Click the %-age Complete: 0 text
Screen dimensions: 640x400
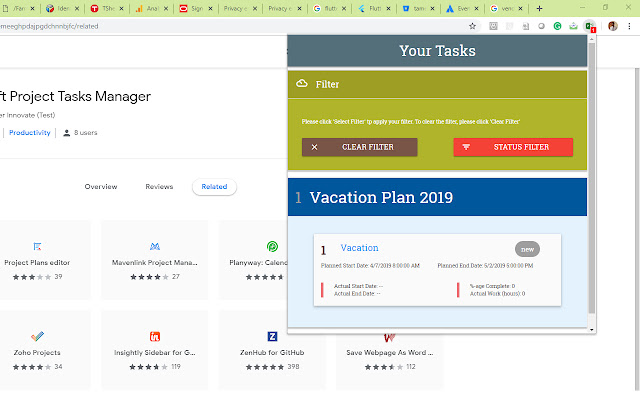492,286
